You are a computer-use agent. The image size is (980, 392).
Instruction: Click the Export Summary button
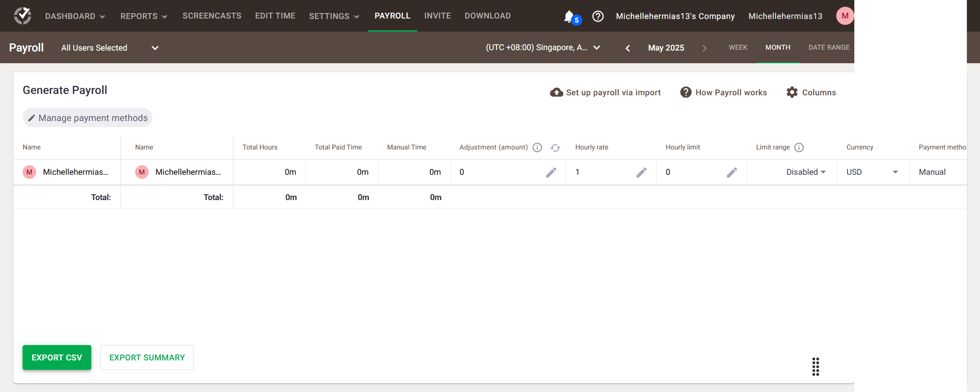[147, 357]
